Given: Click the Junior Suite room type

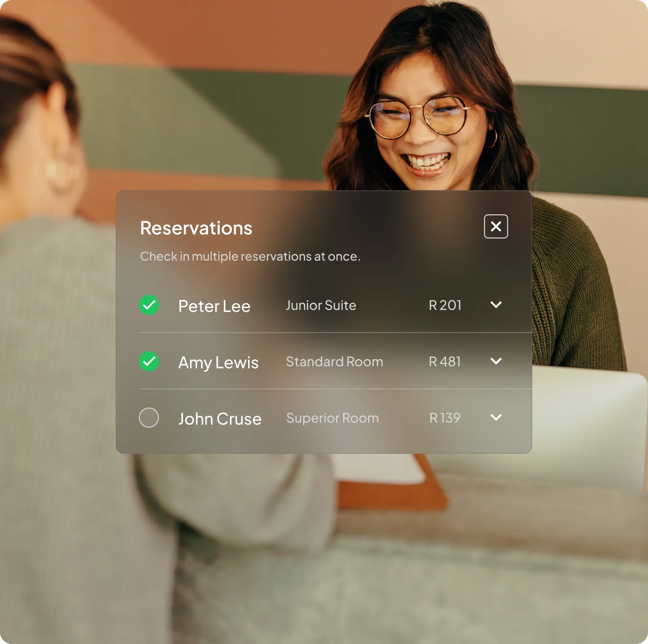Looking at the screenshot, I should coord(321,305).
